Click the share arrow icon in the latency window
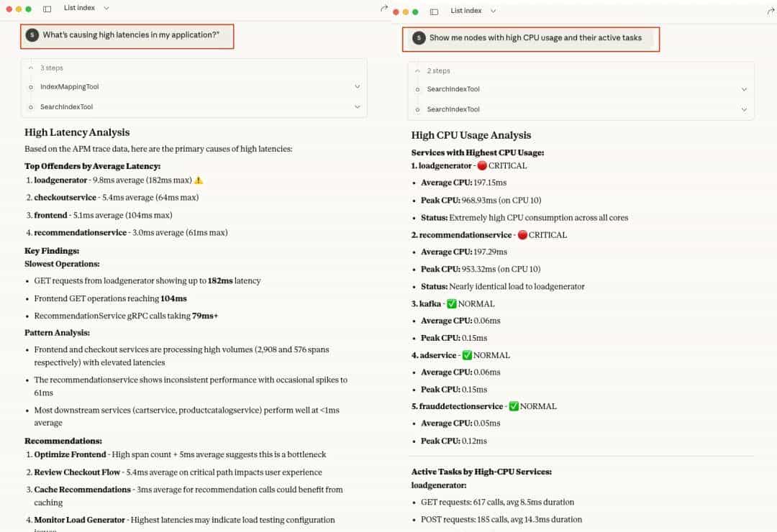777x532 pixels. coord(383,9)
